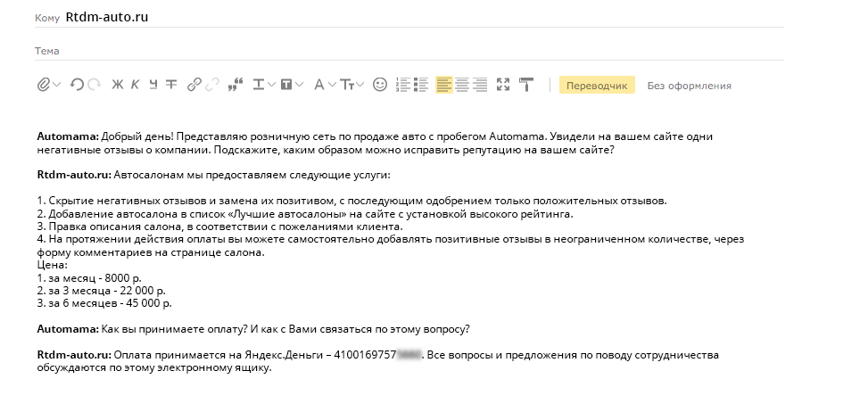Click the Тема subject field
868x404 pixels.
409,50
